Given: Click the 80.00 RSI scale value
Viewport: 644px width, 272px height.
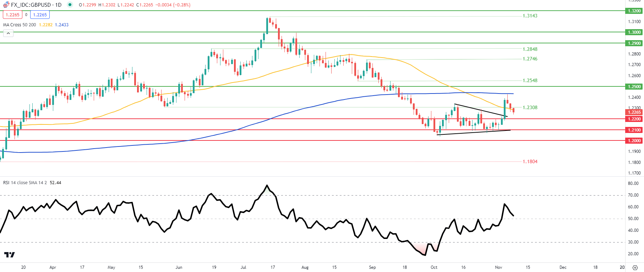Looking at the screenshot, I should point(633,184).
